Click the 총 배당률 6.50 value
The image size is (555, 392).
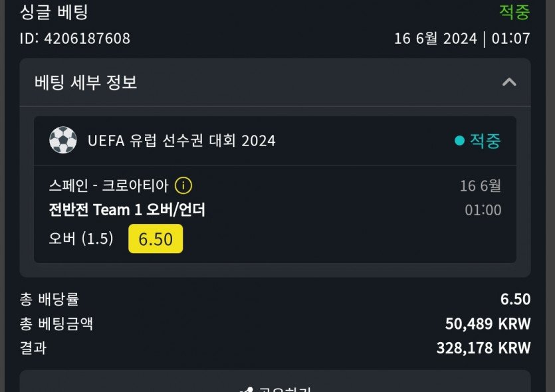pos(515,300)
